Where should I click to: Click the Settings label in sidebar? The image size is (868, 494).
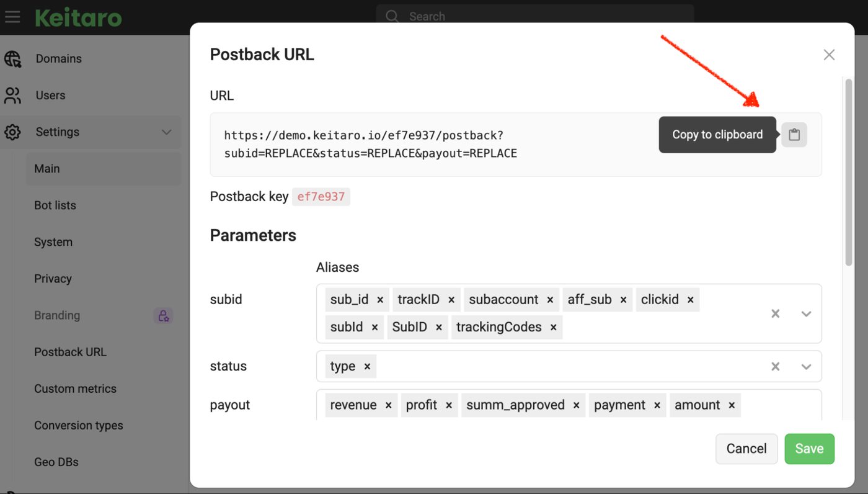tap(58, 132)
